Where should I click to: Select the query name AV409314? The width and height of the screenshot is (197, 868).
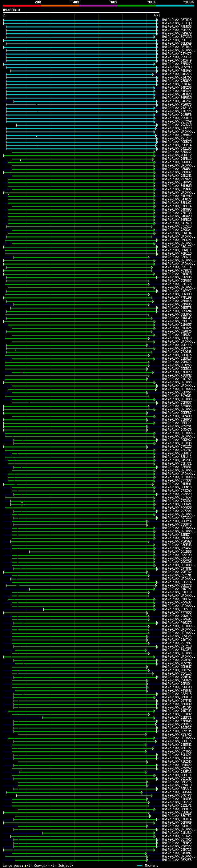click(11, 10)
